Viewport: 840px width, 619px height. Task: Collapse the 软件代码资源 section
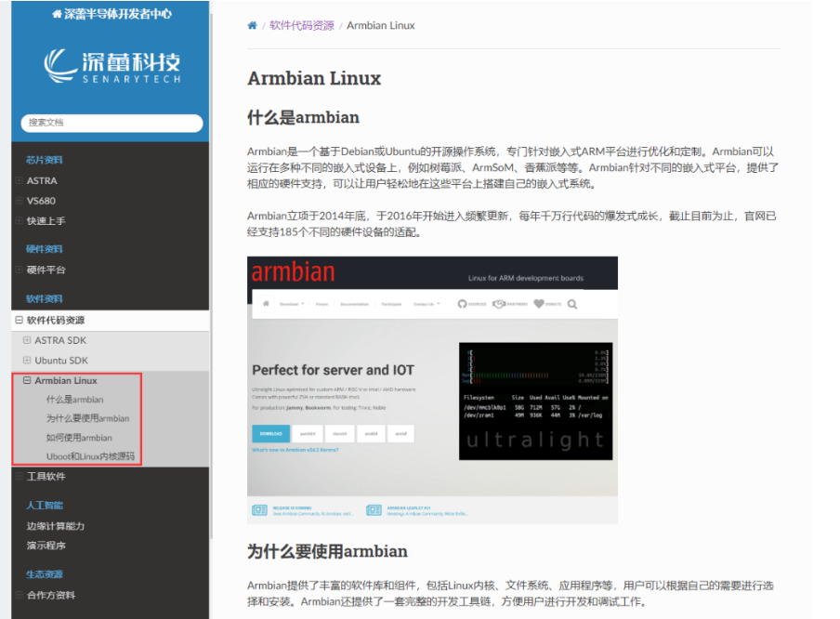[x=20, y=320]
